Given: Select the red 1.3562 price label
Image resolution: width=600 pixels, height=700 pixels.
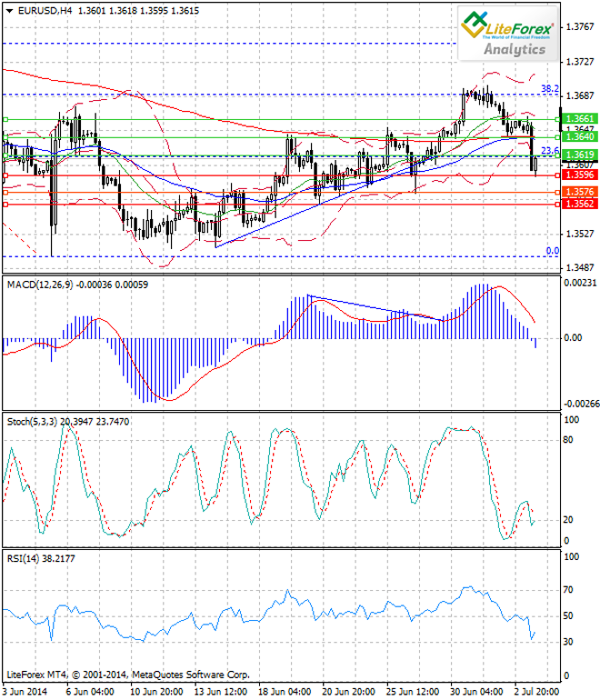Looking at the screenshot, I should coord(580,204).
